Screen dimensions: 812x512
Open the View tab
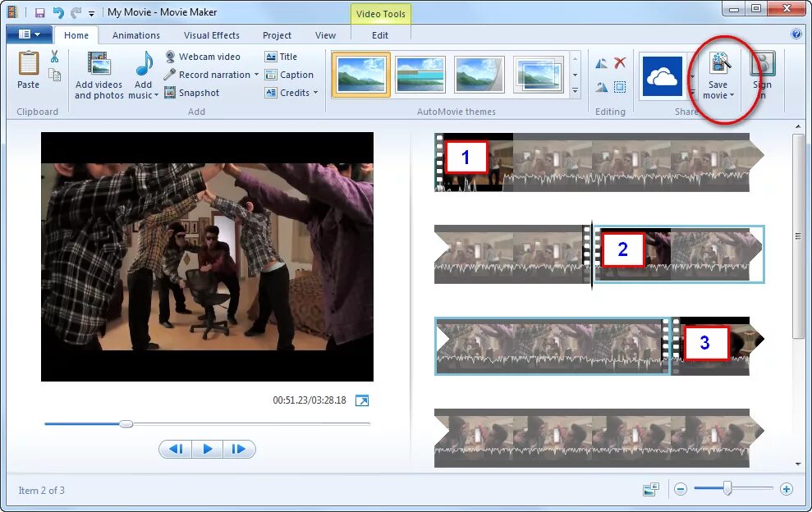(x=325, y=35)
